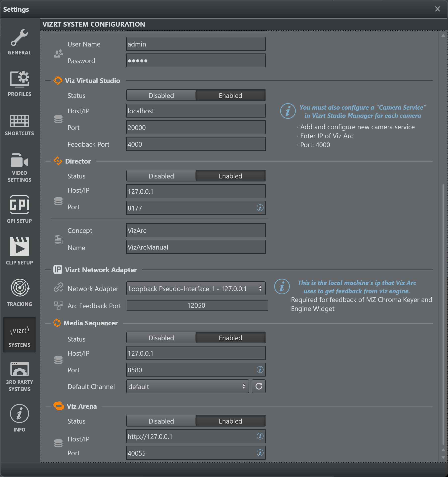Image resolution: width=448 pixels, height=477 pixels.
Task: Click the link icon beside Network Adapter
Action: 58,287
